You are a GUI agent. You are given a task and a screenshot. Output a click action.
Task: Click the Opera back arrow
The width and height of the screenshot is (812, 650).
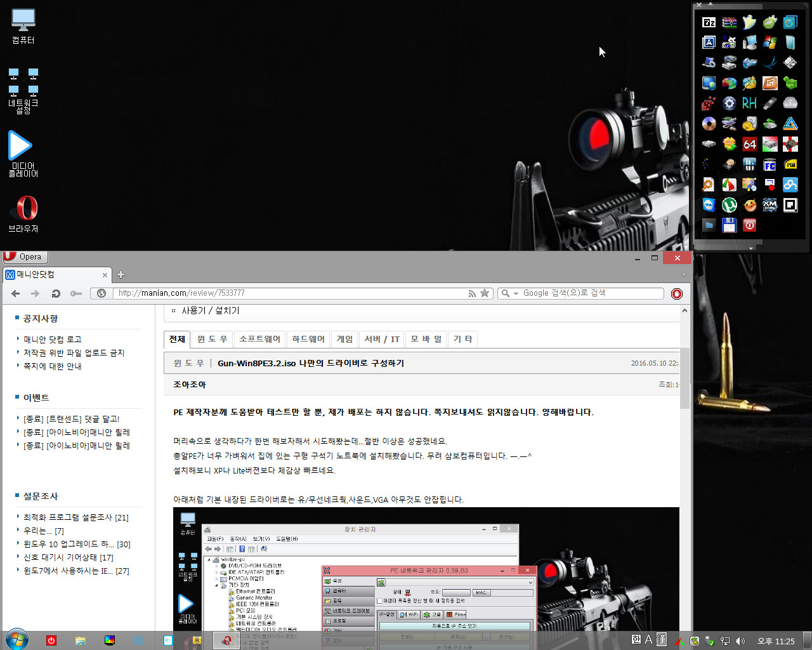coord(16,293)
